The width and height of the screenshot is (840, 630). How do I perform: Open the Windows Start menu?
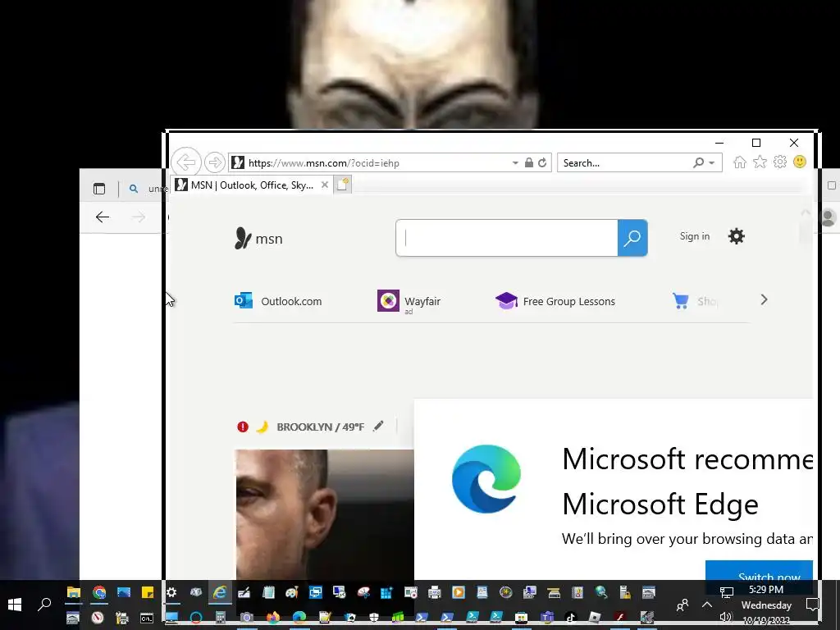tap(15, 605)
